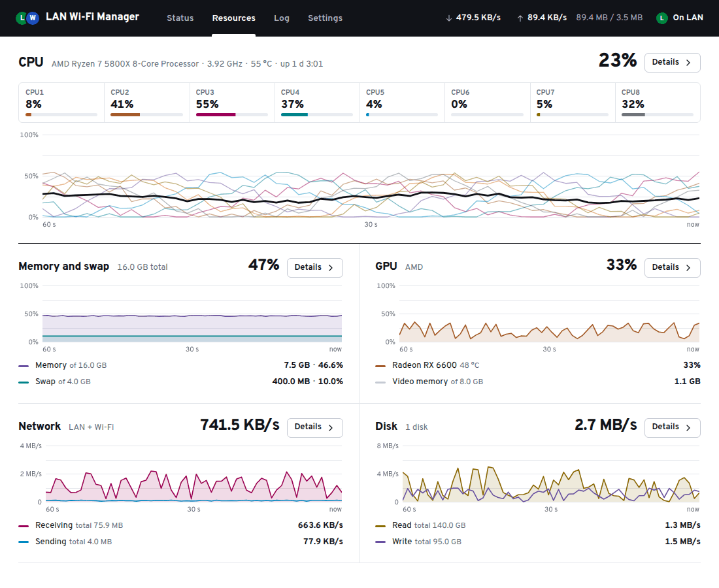Select the Resources tab

pyautogui.click(x=233, y=18)
